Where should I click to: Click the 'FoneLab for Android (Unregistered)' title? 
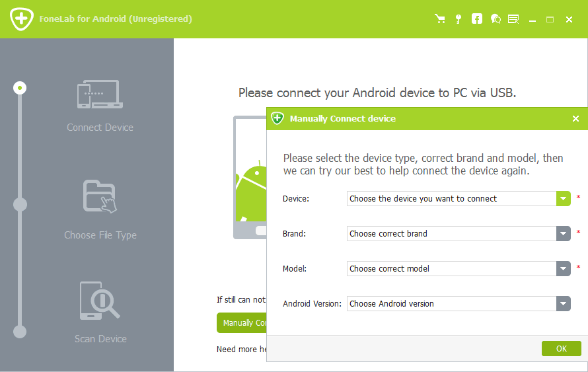coord(116,19)
